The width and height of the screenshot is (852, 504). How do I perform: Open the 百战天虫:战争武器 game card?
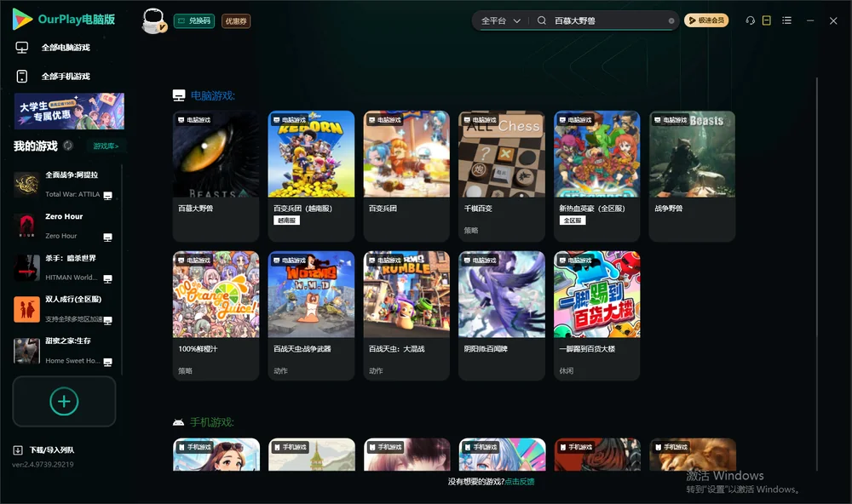pos(311,316)
